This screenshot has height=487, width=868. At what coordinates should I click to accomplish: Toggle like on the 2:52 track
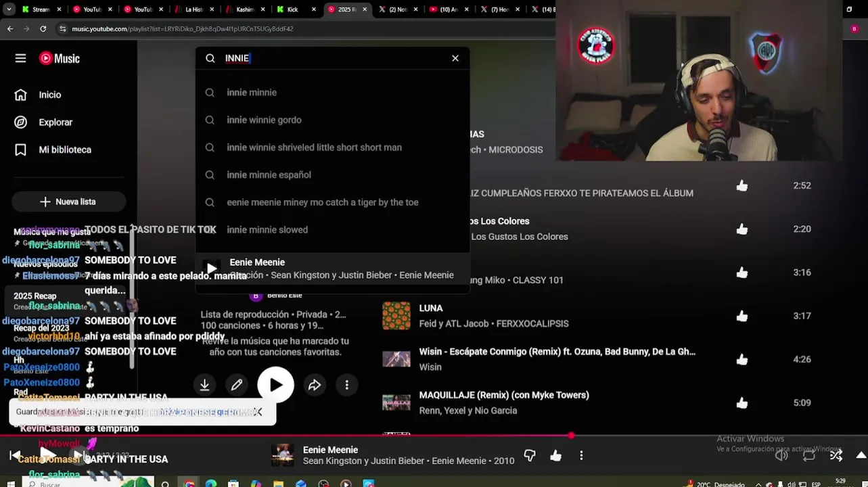click(742, 185)
